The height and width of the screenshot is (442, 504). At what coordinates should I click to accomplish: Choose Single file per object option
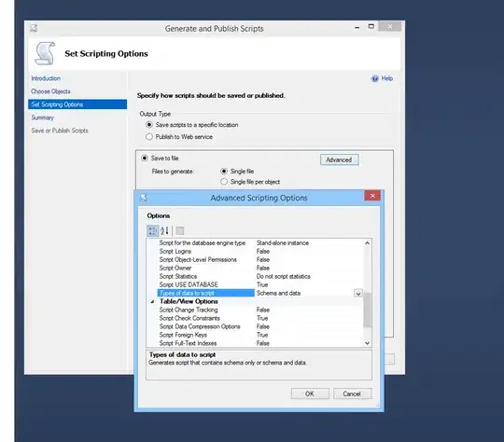(x=224, y=182)
